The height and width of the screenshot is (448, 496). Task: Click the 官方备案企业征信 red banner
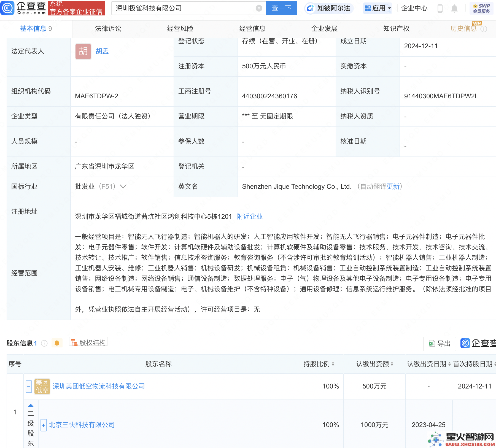pos(76,8)
